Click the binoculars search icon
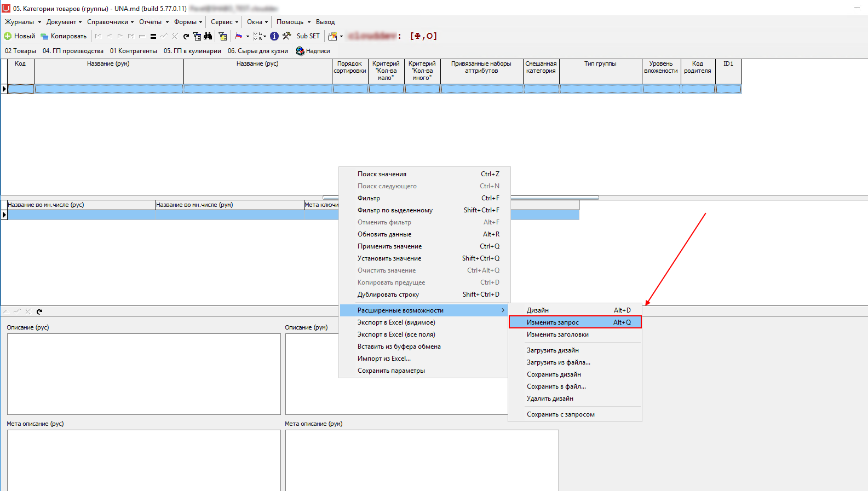868x491 pixels. 208,36
